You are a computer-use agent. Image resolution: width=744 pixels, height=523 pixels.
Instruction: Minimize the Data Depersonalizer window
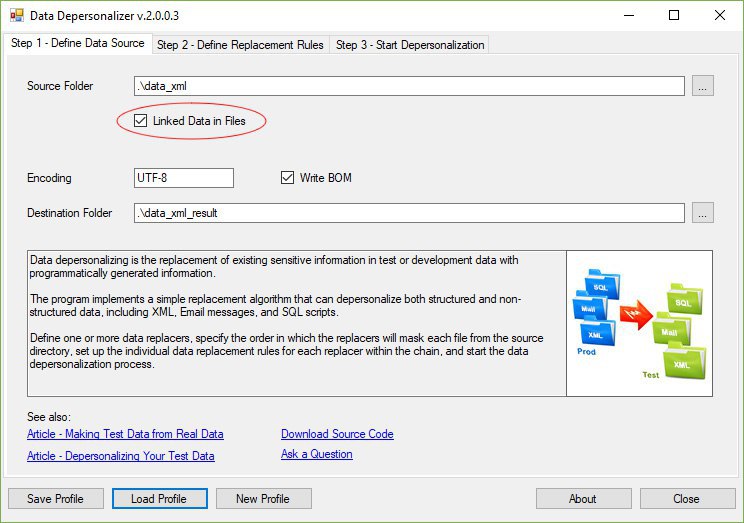coord(629,15)
